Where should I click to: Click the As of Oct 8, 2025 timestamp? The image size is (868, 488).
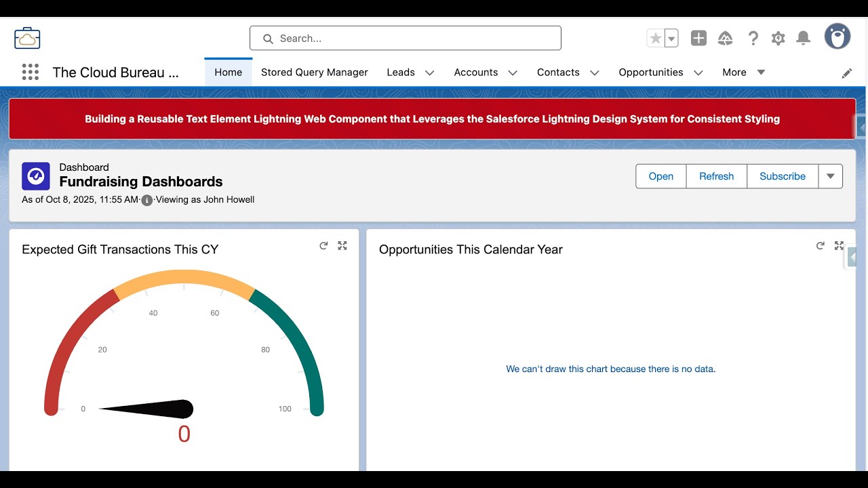click(x=80, y=200)
